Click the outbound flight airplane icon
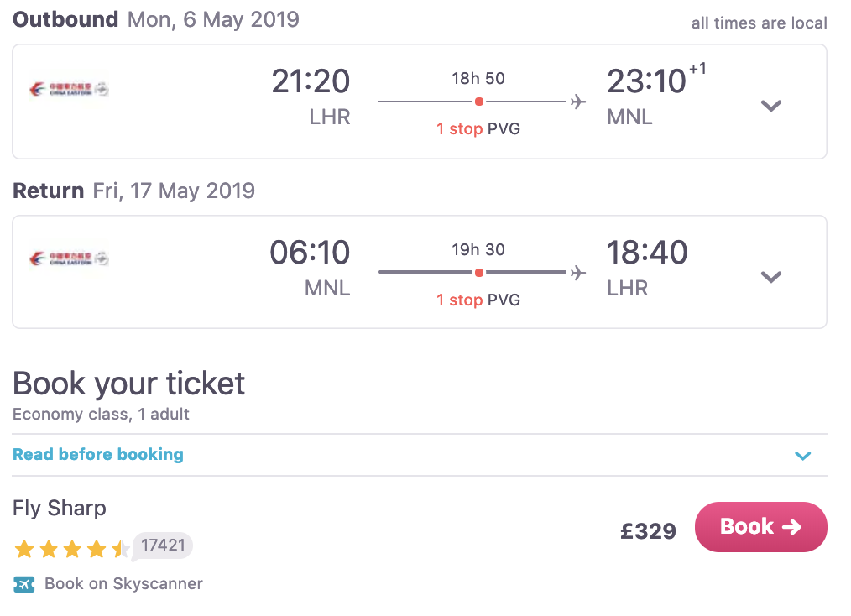The image size is (851, 616). point(577,102)
